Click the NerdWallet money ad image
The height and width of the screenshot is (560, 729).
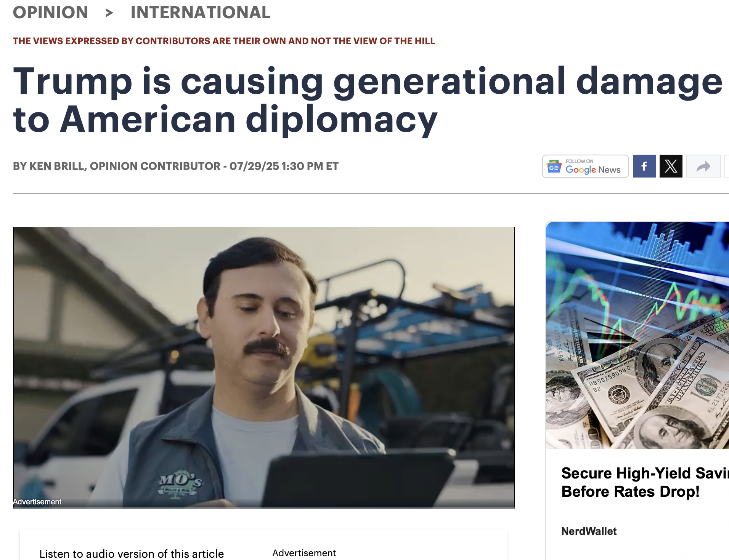[x=637, y=335]
